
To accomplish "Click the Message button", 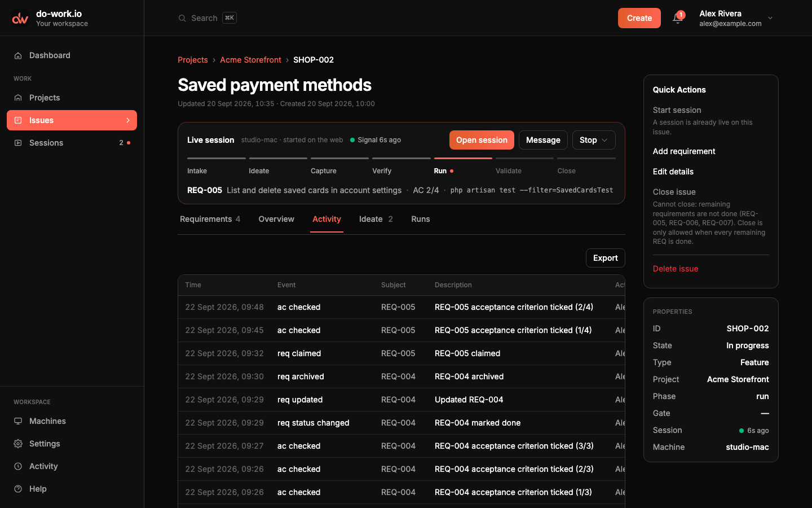I will [x=543, y=140].
